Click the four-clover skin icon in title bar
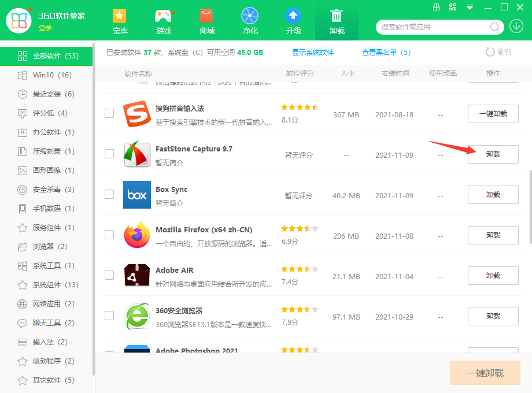 point(453,7)
